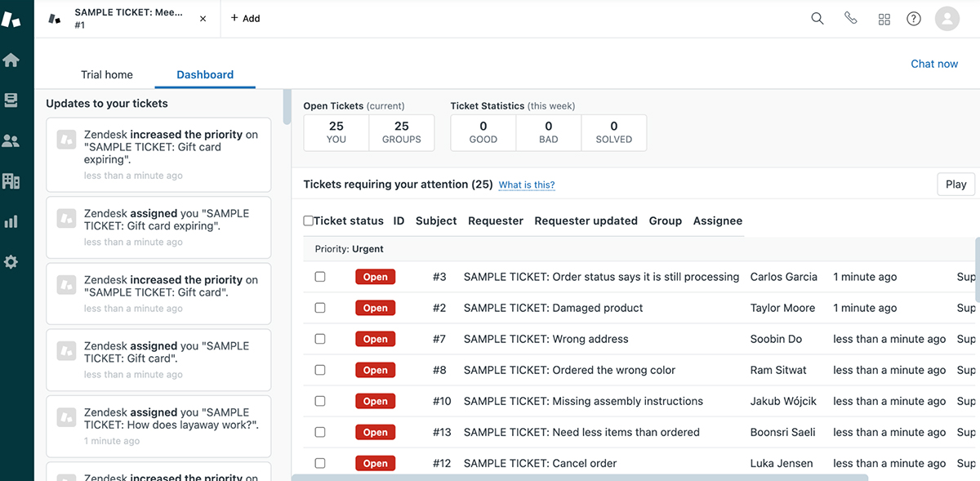Viewport: 980px width, 481px height.
Task: Open the Organizations panel in the sidebar
Action: tap(11, 180)
